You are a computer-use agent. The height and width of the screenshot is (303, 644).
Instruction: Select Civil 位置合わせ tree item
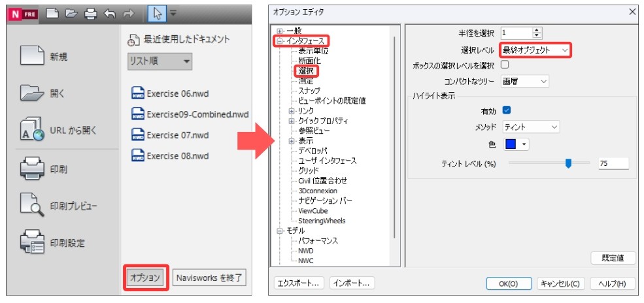(x=323, y=181)
